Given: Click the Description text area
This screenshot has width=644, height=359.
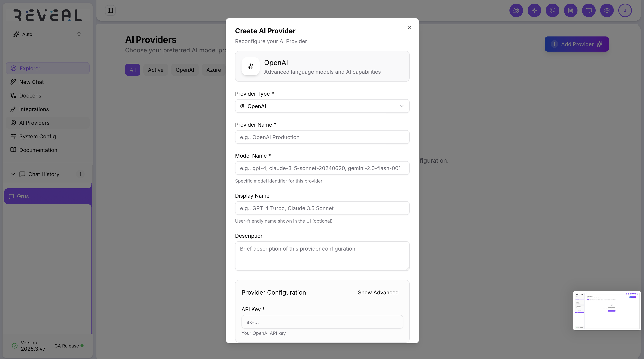Looking at the screenshot, I should click(x=322, y=256).
